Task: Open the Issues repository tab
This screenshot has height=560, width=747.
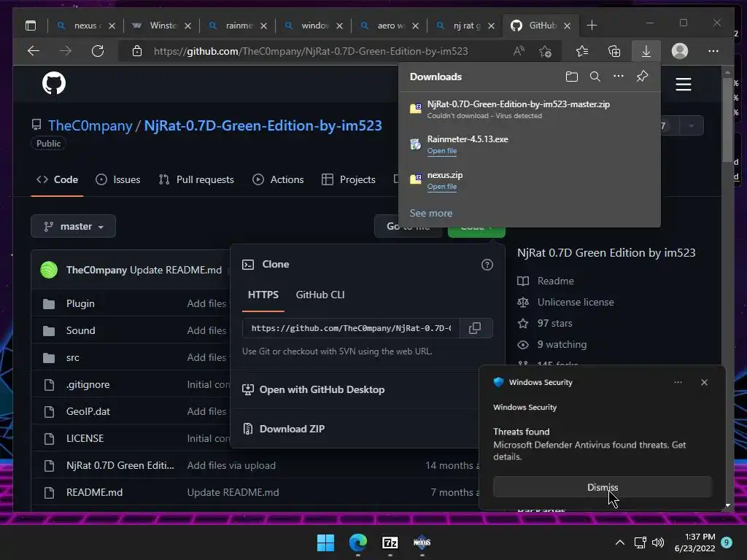Action: tap(118, 179)
